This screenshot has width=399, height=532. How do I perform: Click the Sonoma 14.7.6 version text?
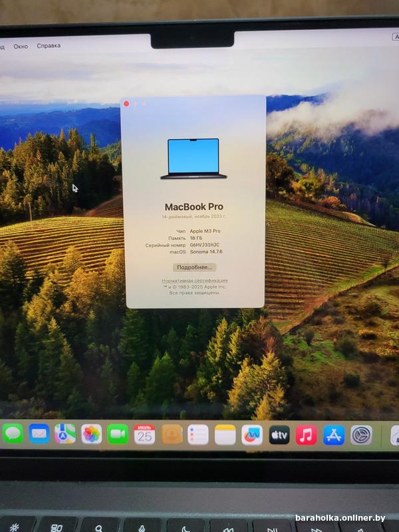206,252
